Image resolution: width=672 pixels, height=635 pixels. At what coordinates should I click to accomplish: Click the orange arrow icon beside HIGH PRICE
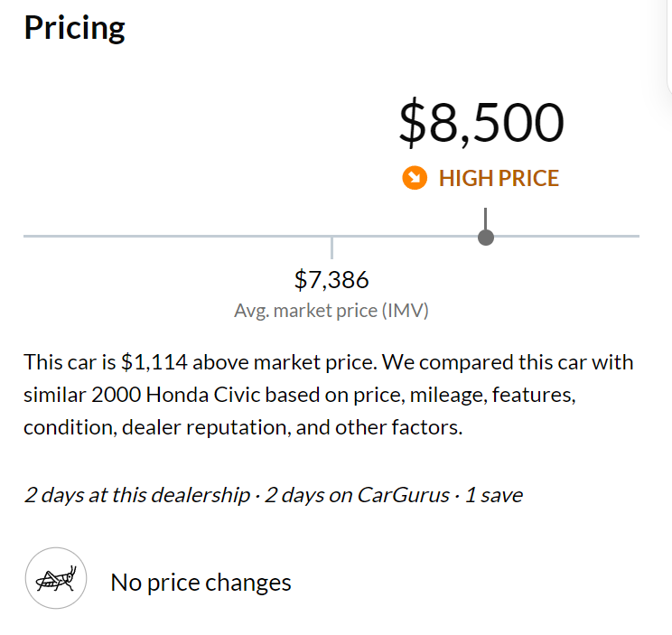(415, 178)
